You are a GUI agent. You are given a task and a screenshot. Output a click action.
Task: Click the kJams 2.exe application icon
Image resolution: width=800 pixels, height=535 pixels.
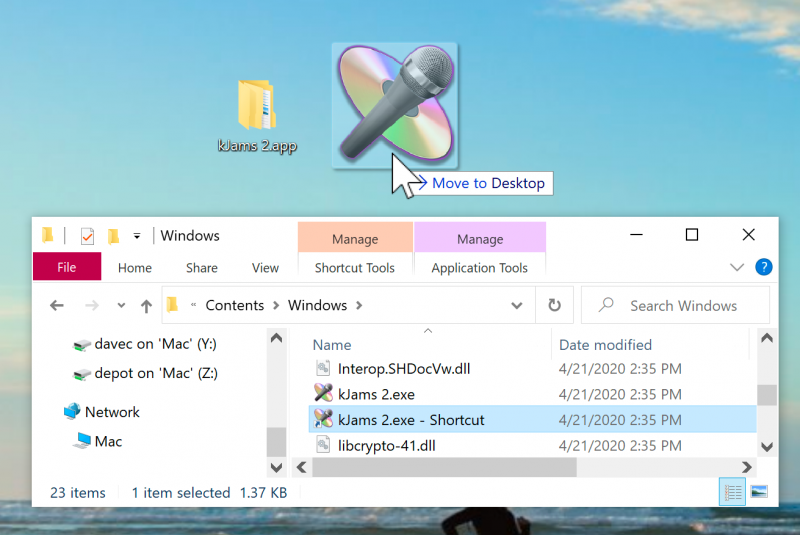(x=323, y=393)
